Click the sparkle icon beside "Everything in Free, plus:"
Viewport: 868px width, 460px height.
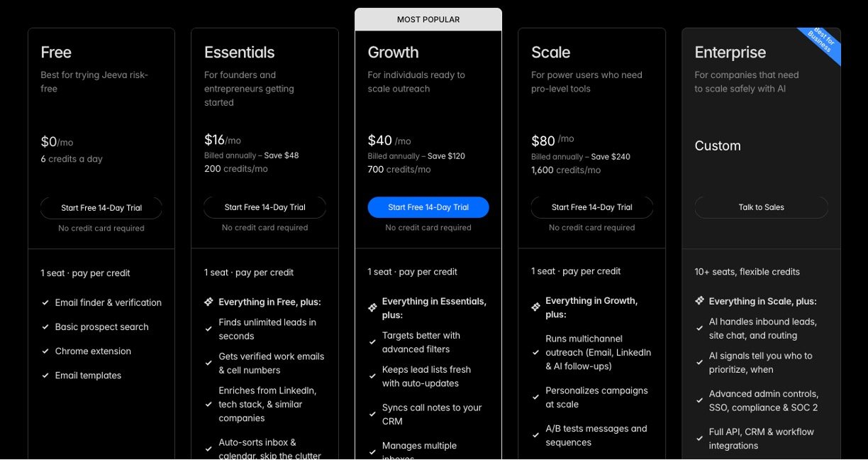[x=208, y=302]
